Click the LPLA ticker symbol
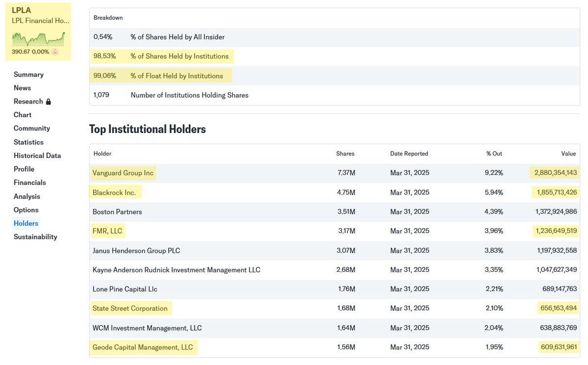This screenshot has height=365, width=588. (21, 10)
